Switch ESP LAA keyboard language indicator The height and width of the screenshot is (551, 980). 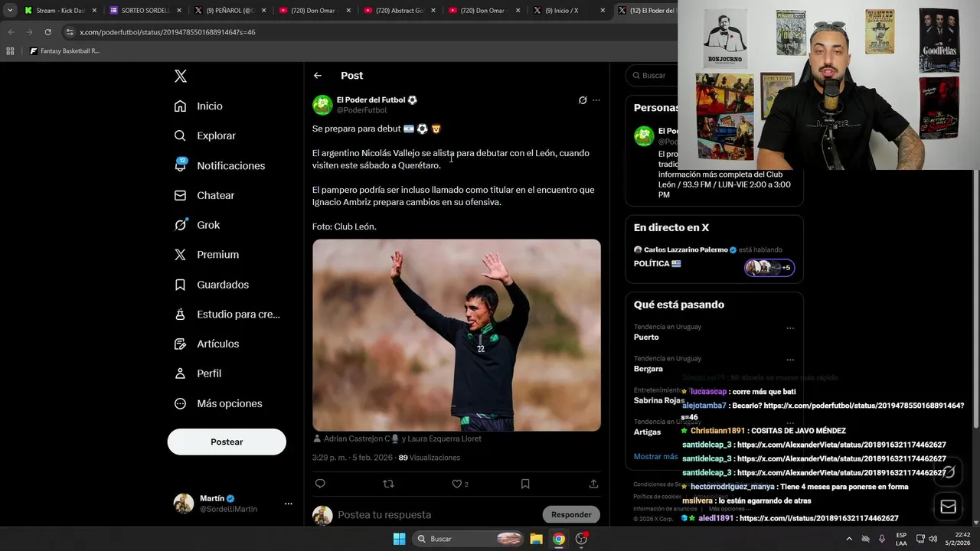(x=901, y=539)
